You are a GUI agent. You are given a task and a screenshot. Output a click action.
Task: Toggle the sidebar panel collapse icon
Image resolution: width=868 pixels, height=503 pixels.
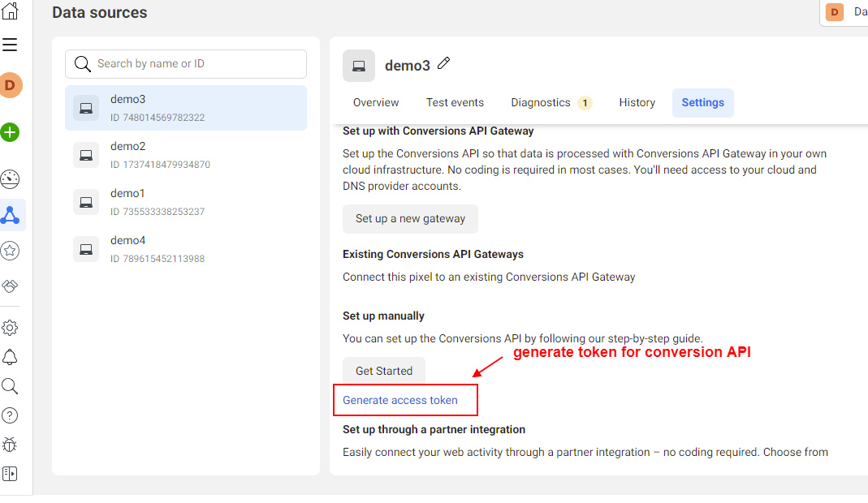[x=10, y=474]
